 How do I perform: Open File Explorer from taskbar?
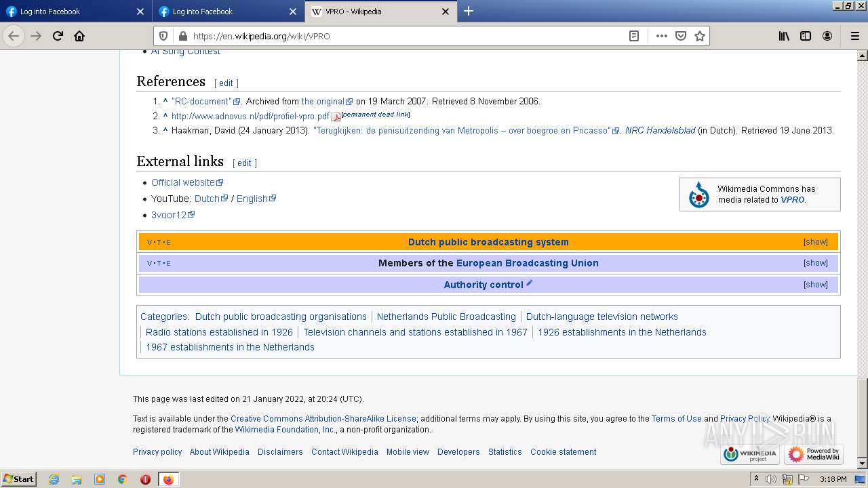click(77, 479)
